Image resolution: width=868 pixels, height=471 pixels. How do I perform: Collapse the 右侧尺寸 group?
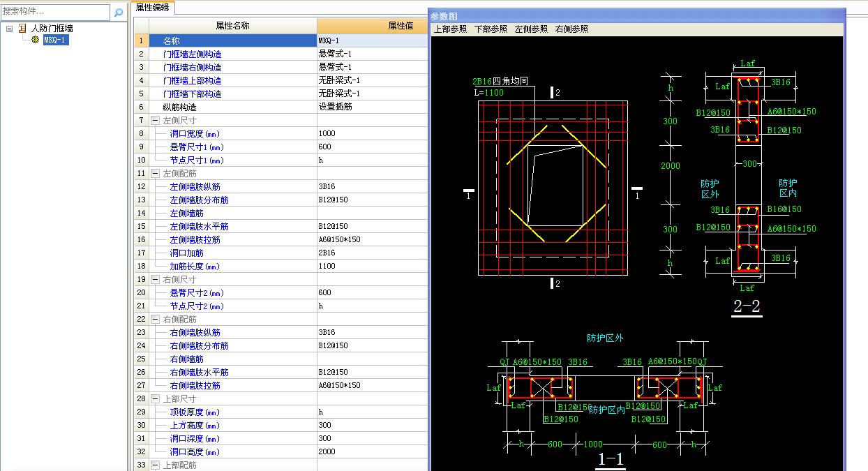click(x=155, y=280)
